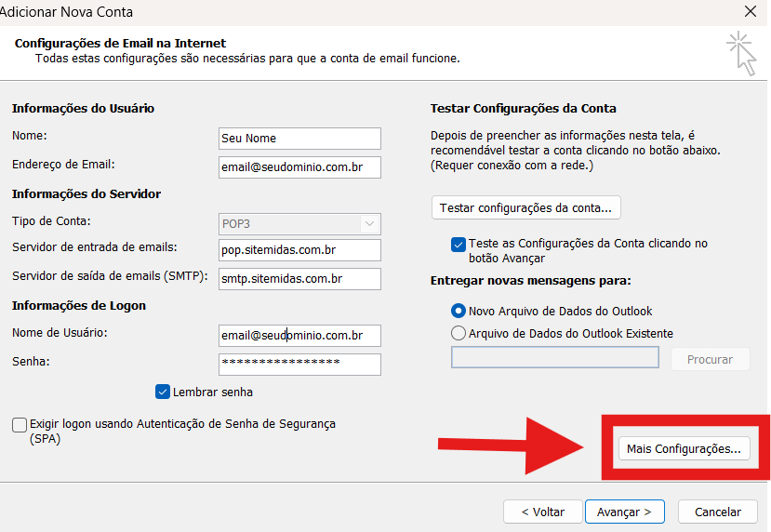The image size is (771, 532).
Task: Select the Servidor de entrada de emails field
Action: (299, 250)
